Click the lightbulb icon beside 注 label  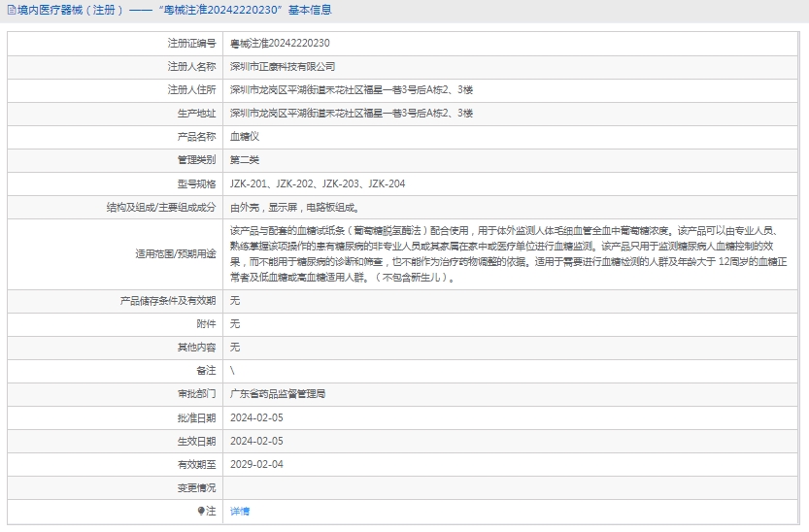click(201, 511)
